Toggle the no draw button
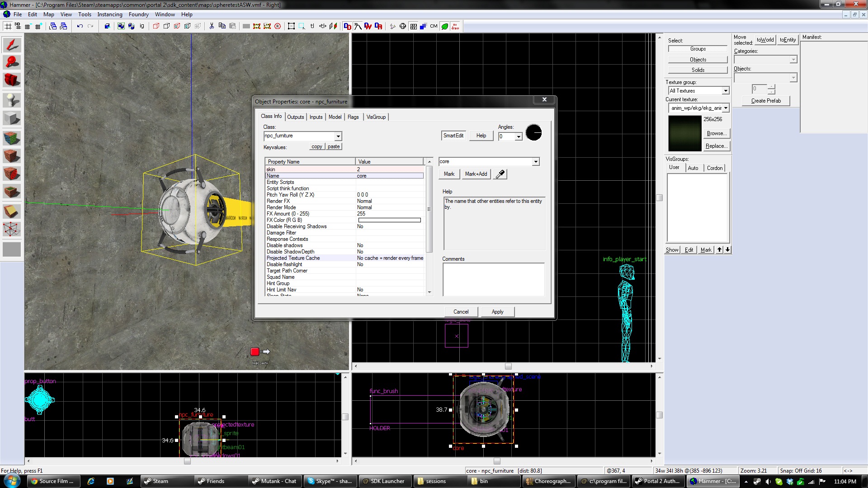Viewport: 868px width, 488px height. (x=455, y=26)
